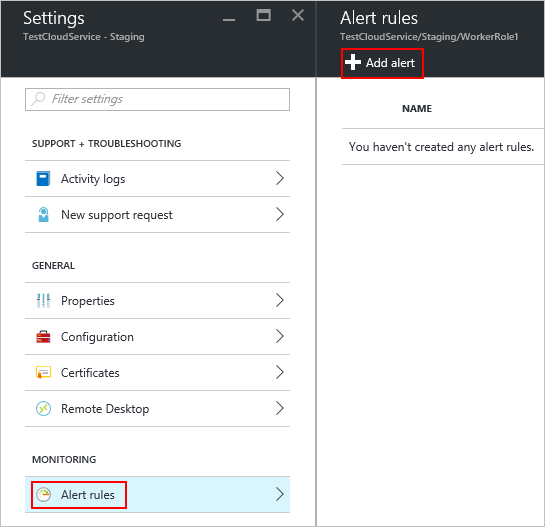Click the Settings blade title
Viewport: 545px width, 527px height.
pos(54,18)
